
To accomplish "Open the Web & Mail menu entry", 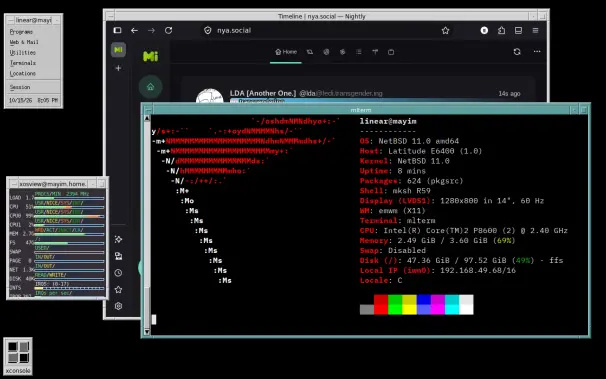I will [x=24, y=42].
